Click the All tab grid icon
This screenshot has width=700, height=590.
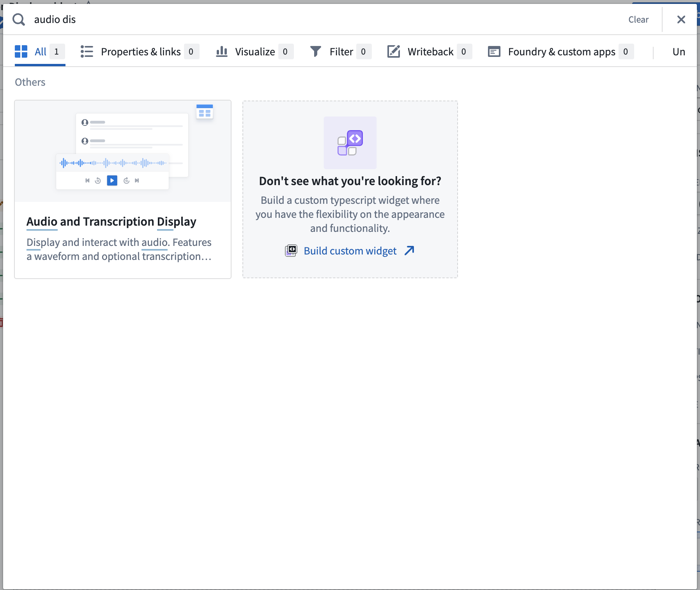(x=21, y=51)
